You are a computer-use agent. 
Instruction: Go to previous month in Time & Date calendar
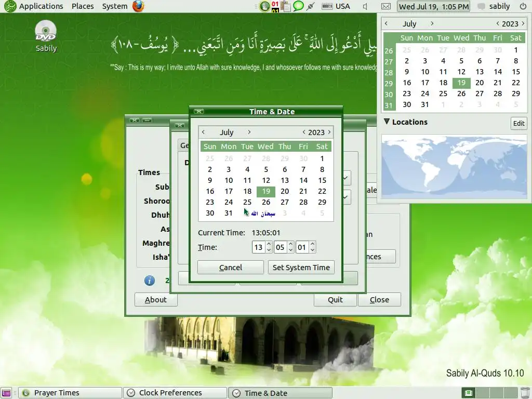[203, 132]
